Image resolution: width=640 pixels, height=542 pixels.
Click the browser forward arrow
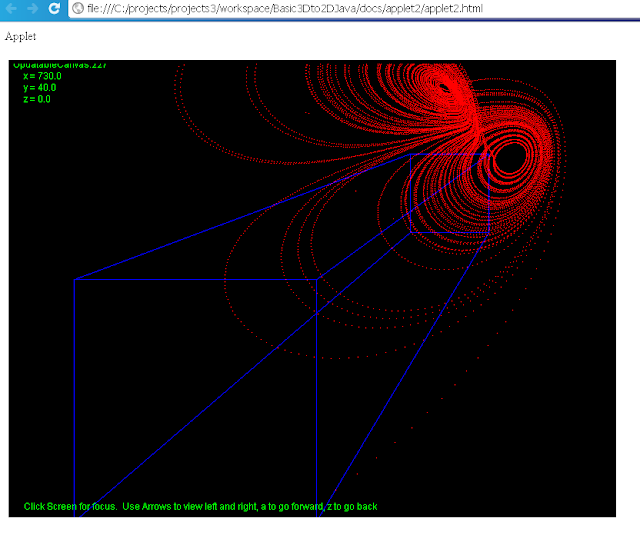tap(32, 8)
